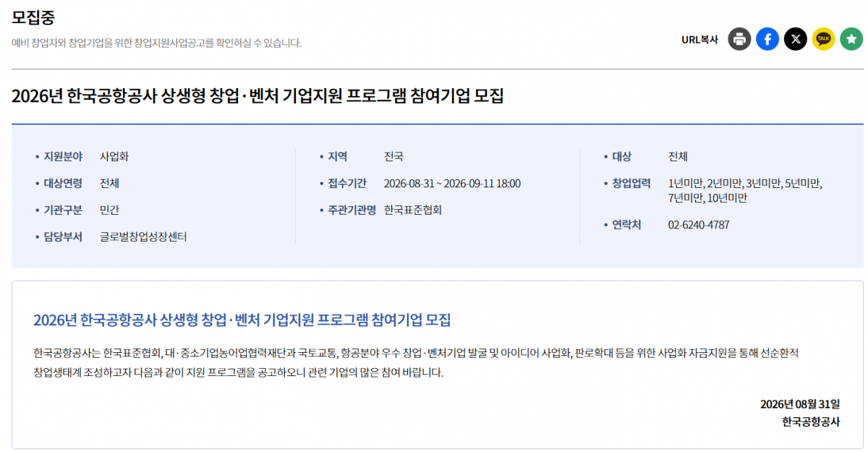Click the print icon
Image resolution: width=868 pixels, height=452 pixels.
click(739, 39)
